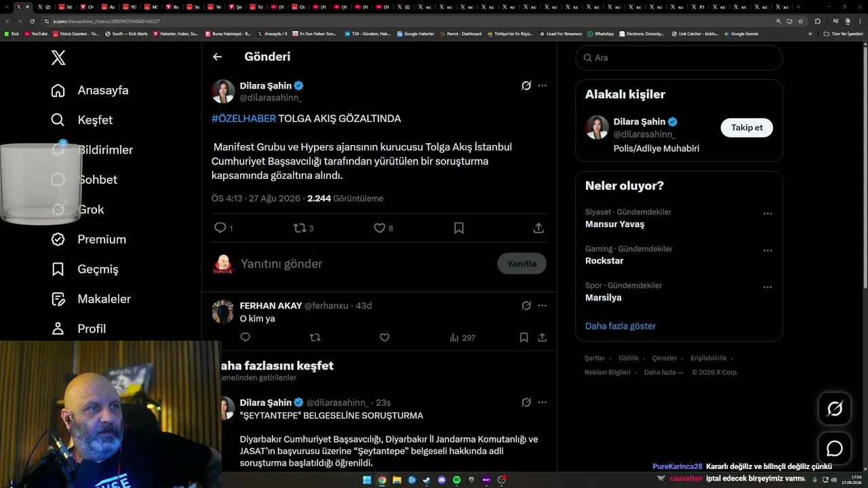Open Epic Games launcher from the taskbar
868x488 pixels.
[471, 480]
